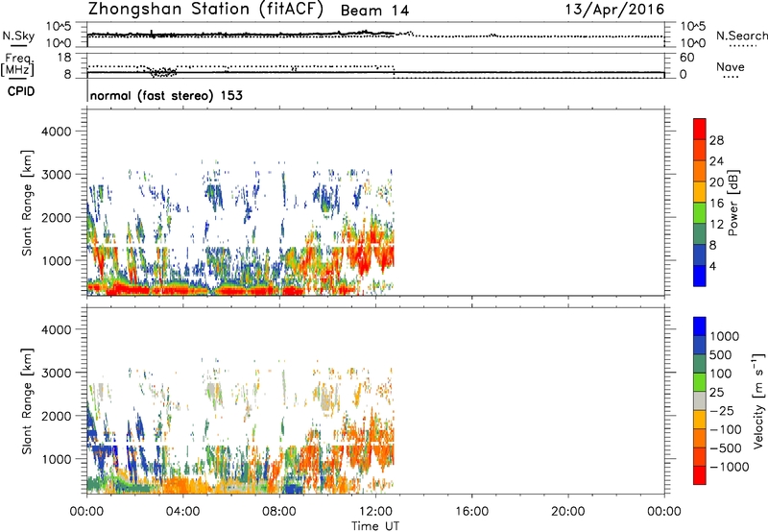Click the 'Power [dB]' colorbar label
The height and width of the screenshot is (532, 768).
(733, 203)
